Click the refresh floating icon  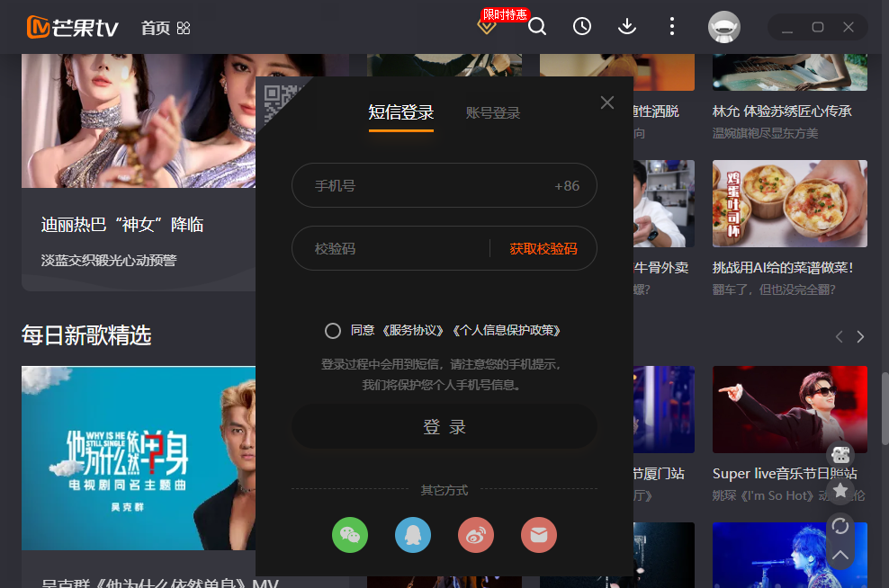[840, 526]
